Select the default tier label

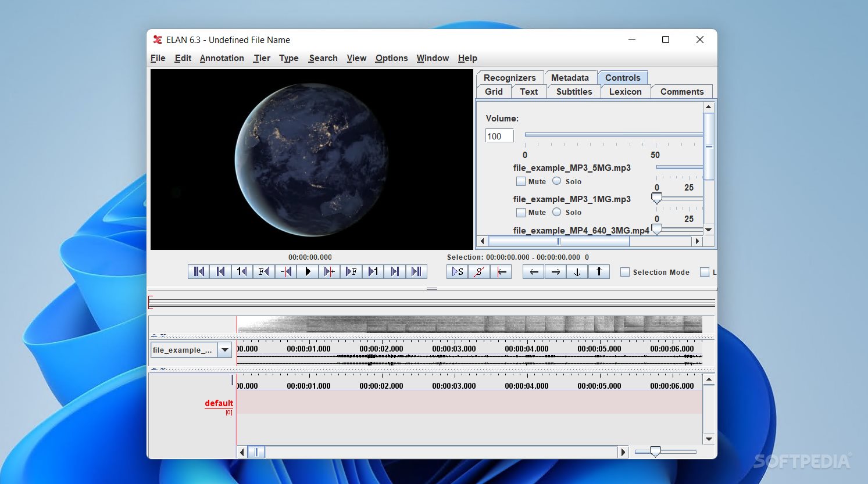pos(219,403)
